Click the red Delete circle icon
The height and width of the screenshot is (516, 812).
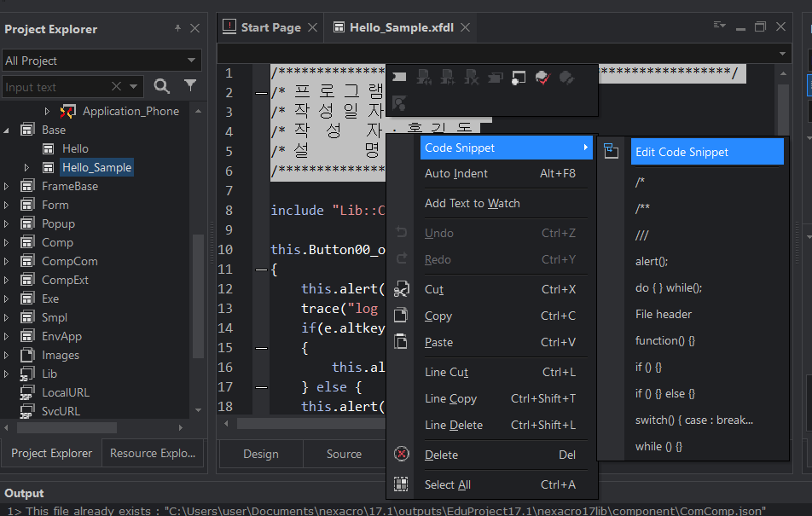point(402,455)
